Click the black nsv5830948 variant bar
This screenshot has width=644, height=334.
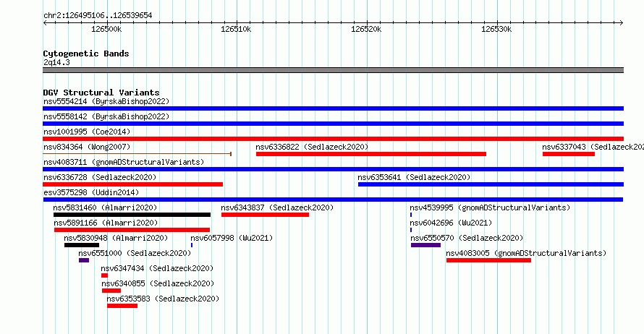(82, 245)
